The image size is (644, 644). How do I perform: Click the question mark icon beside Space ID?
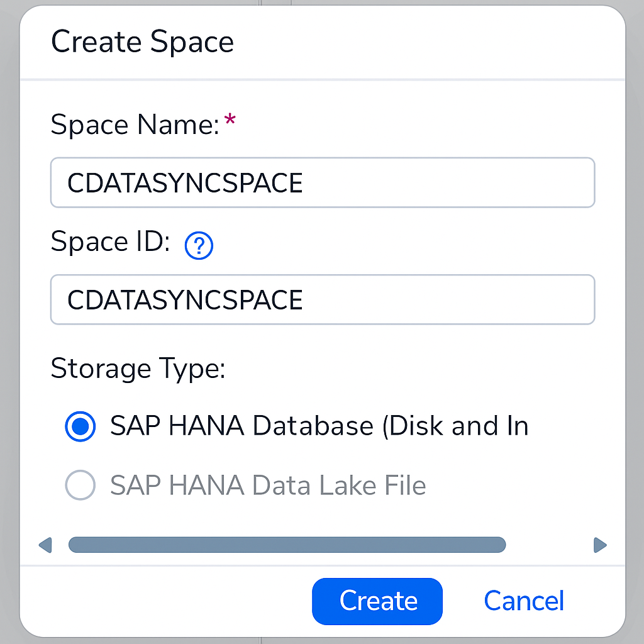pyautogui.click(x=198, y=245)
